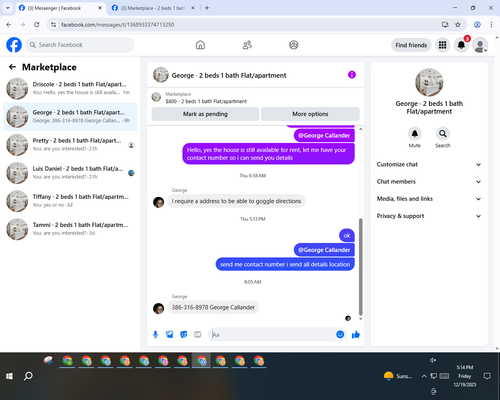Click Find friends button
This screenshot has height=400, width=500.
411,45
